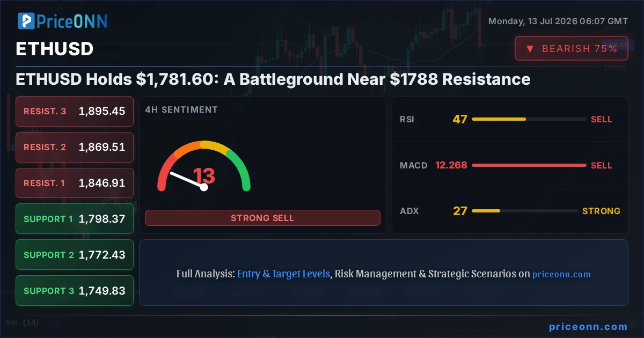Click the BEARISH 75% badge
Image resolution: width=644 pixels, height=338 pixels.
(x=572, y=48)
